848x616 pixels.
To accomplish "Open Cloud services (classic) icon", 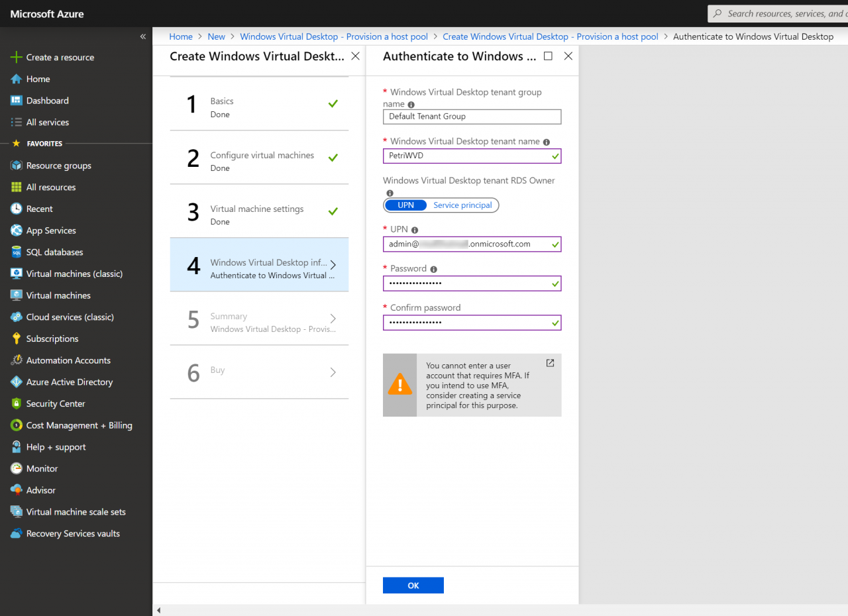I will coord(16,317).
